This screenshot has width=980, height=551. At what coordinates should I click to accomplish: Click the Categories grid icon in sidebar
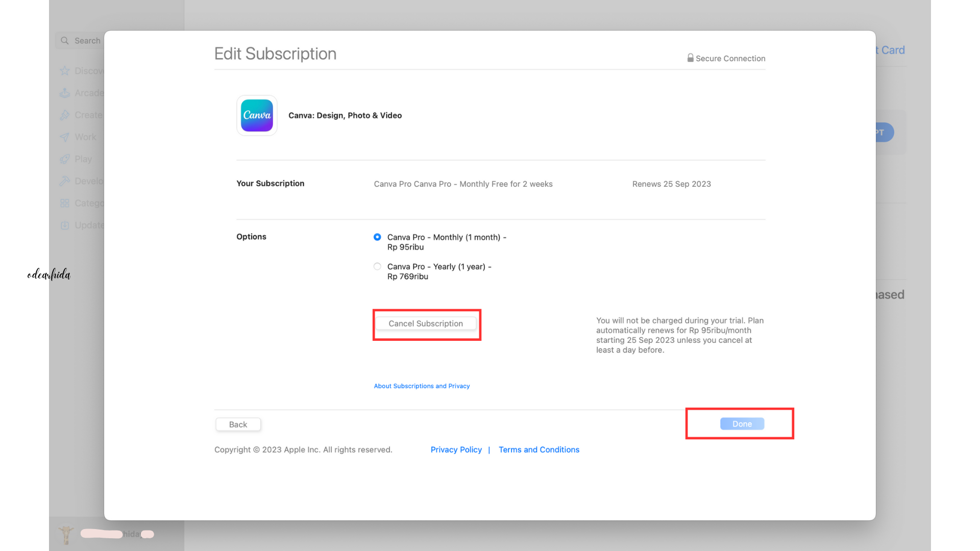tap(65, 203)
